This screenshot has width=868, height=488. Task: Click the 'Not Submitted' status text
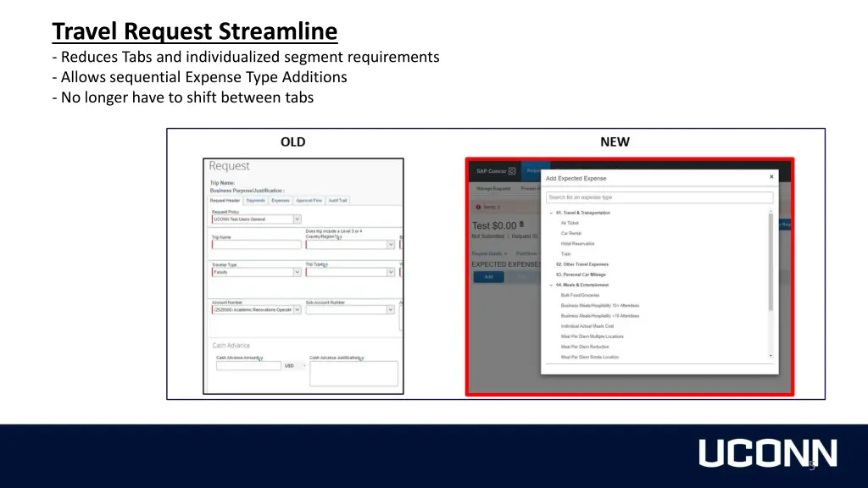pos(487,236)
